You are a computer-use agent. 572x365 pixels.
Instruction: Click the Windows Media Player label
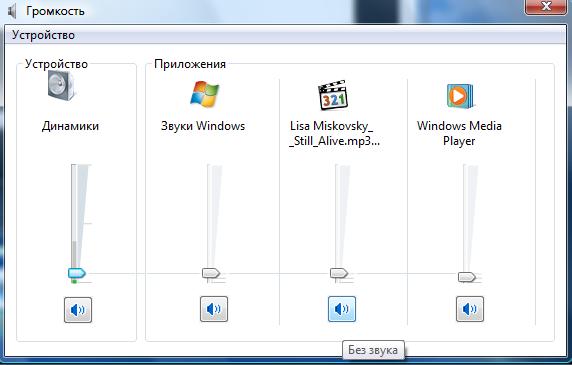click(x=459, y=133)
